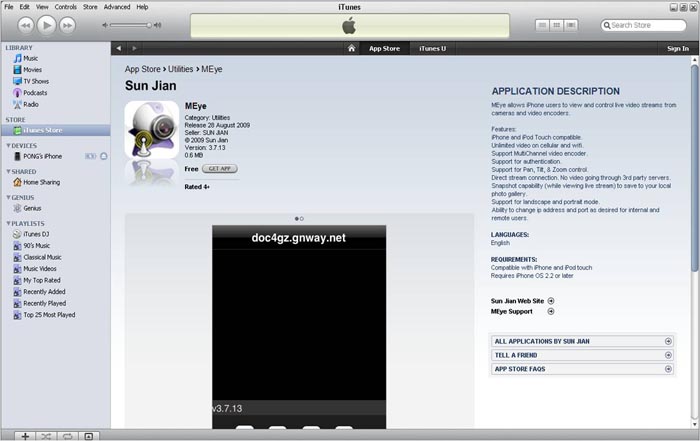
Task: Click the store Home icon
Action: 351,48
